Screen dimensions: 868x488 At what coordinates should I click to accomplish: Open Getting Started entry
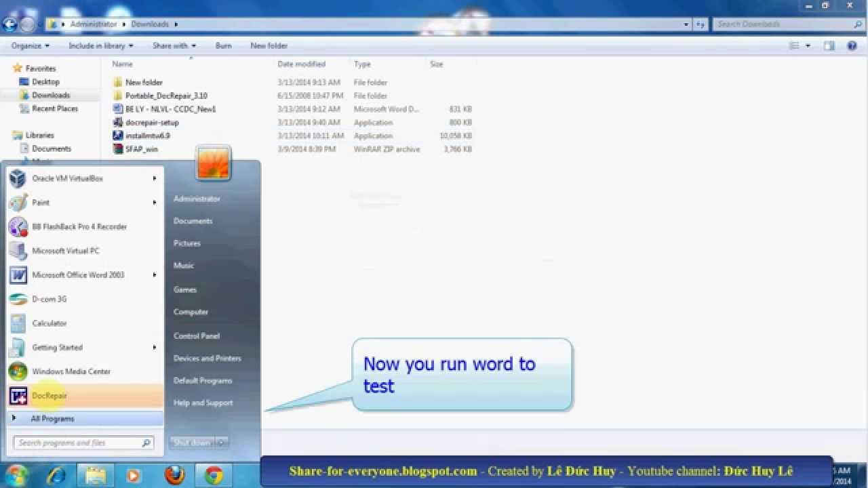[x=85, y=348]
